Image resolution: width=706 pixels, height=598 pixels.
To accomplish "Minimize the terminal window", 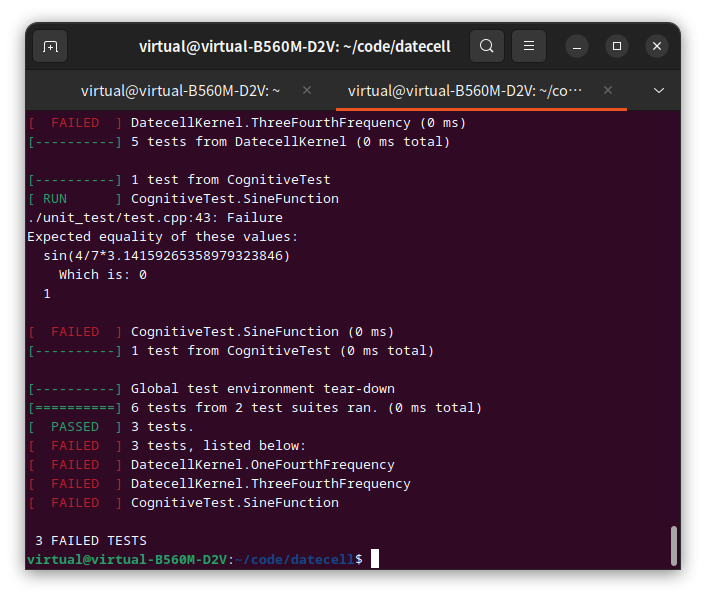I will (577, 46).
